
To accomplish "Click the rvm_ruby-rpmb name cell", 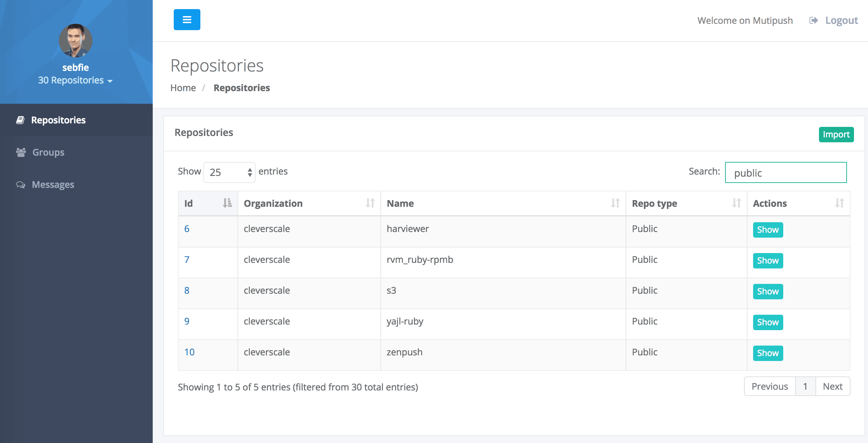I will [x=503, y=263].
